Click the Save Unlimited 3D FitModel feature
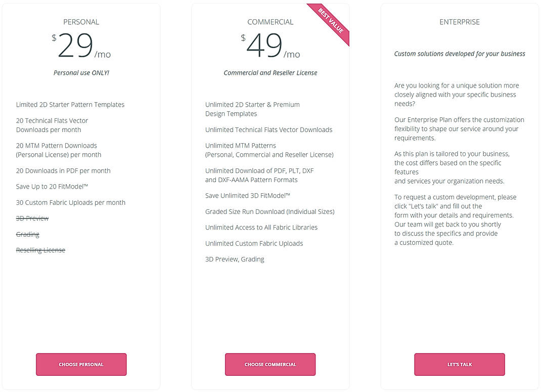Image resolution: width=541 pixels, height=392 pixels. [x=248, y=195]
